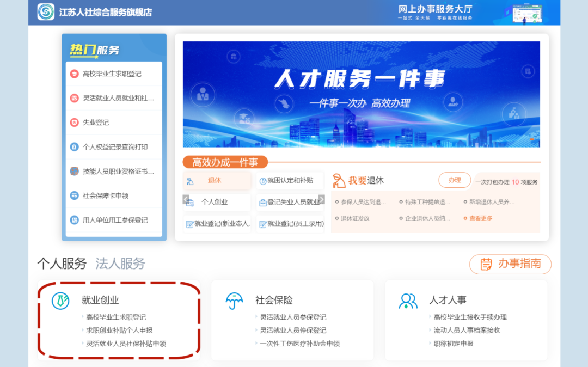The image size is (588, 367).
Task: Select the 个人服务 tab
Action: pos(62,264)
